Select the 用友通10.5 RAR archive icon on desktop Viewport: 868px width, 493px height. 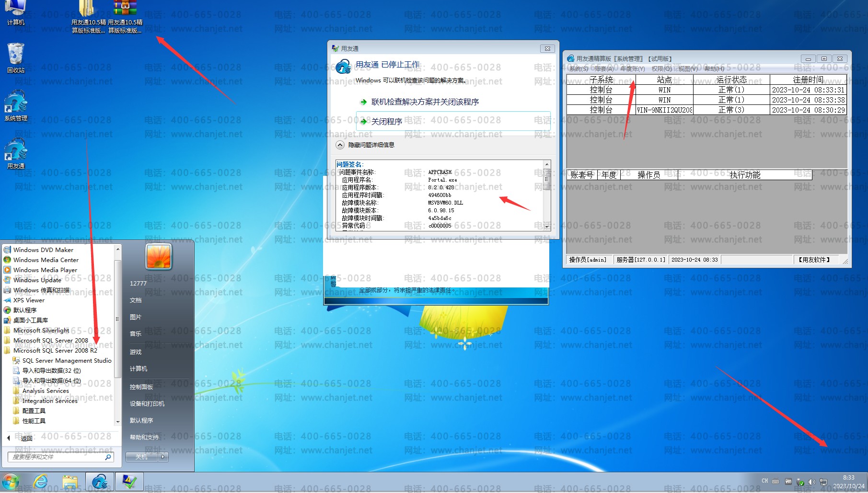[125, 17]
